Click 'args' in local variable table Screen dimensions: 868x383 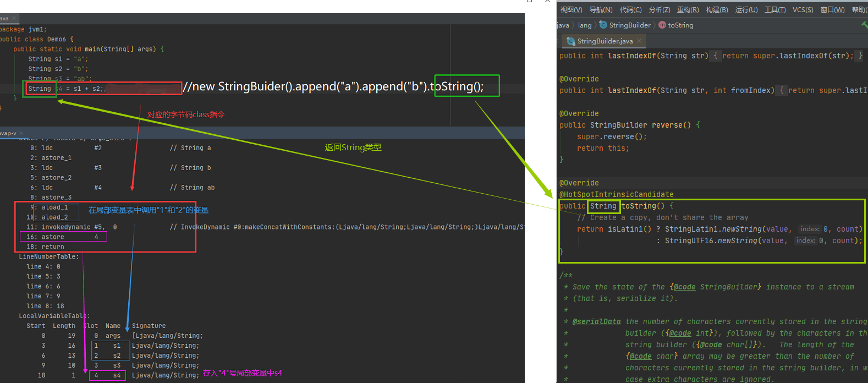113,336
